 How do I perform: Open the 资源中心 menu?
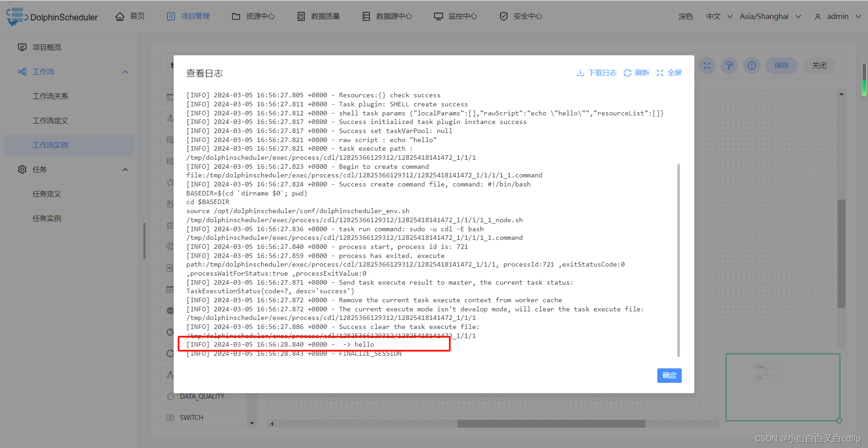coord(253,16)
